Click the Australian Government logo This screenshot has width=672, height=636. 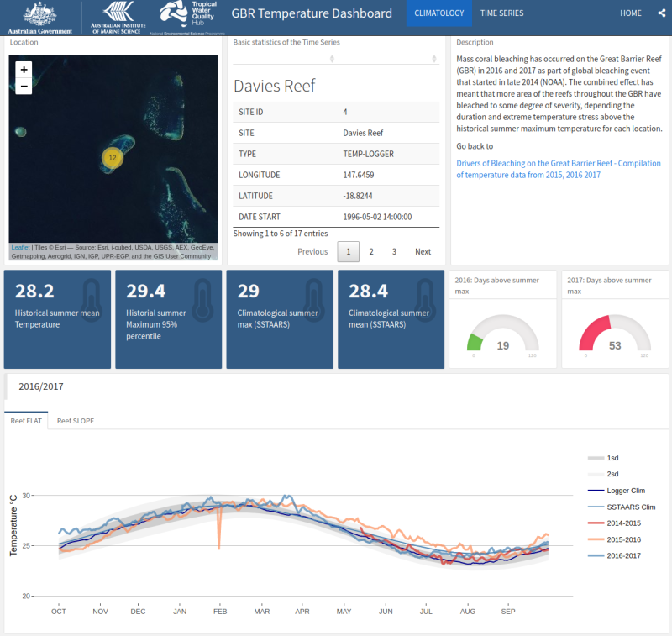pyautogui.click(x=39, y=18)
